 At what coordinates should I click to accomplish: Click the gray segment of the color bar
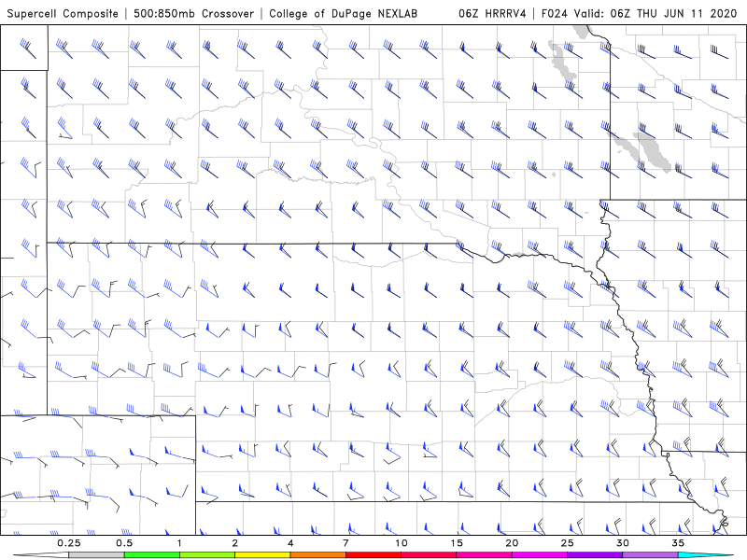coord(97,555)
